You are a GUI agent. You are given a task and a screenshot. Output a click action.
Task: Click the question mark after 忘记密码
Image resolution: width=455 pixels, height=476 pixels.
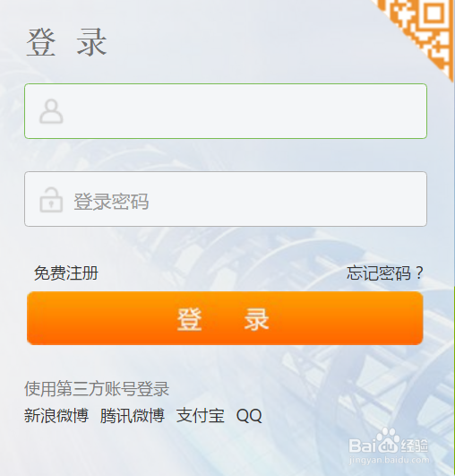419,273
